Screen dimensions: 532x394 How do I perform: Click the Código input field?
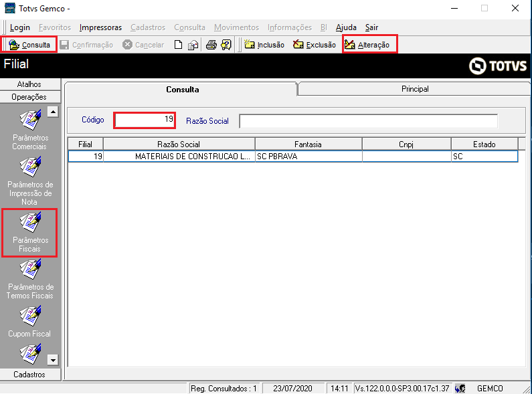[x=145, y=120]
